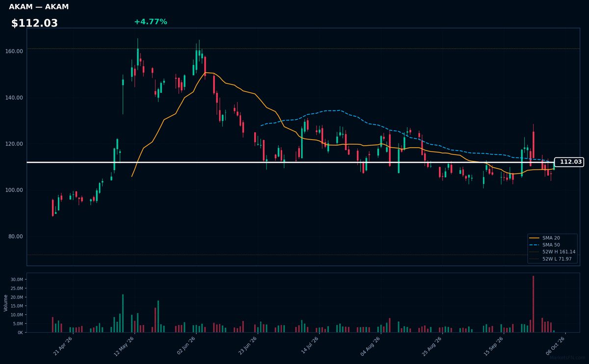Select the 52W H 161.14 legend entry

(x=553, y=252)
